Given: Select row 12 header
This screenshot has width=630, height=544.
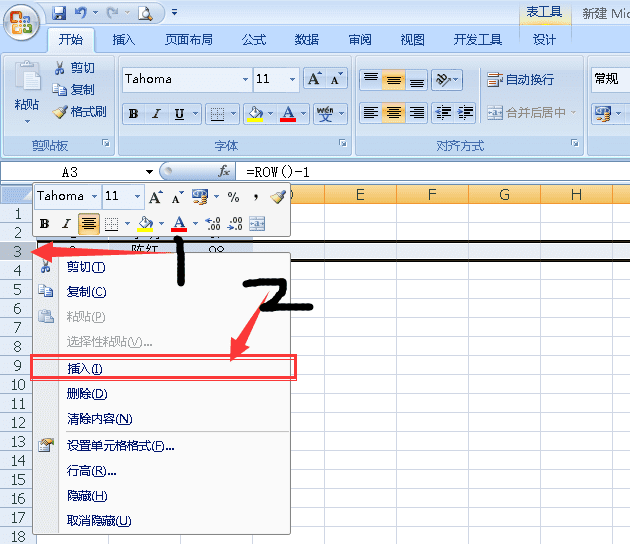Looking at the screenshot, I should 18,423.
